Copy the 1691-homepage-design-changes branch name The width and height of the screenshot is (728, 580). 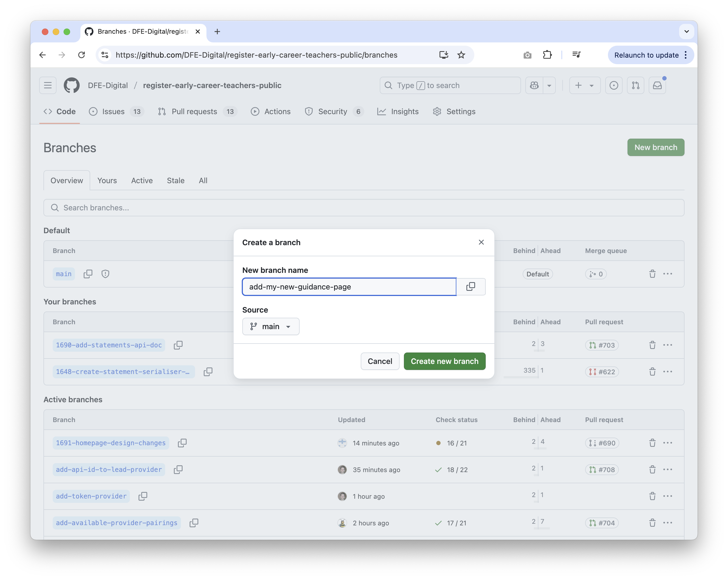click(x=182, y=442)
